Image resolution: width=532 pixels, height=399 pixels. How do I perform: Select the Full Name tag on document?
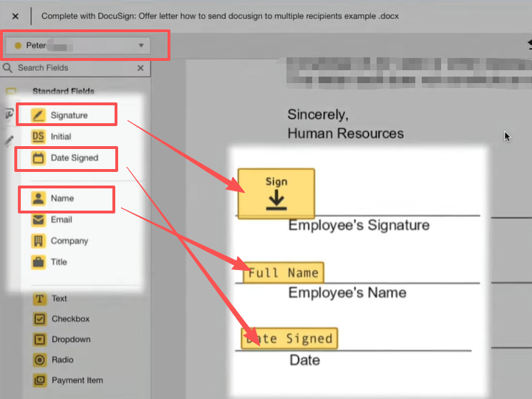(x=284, y=272)
